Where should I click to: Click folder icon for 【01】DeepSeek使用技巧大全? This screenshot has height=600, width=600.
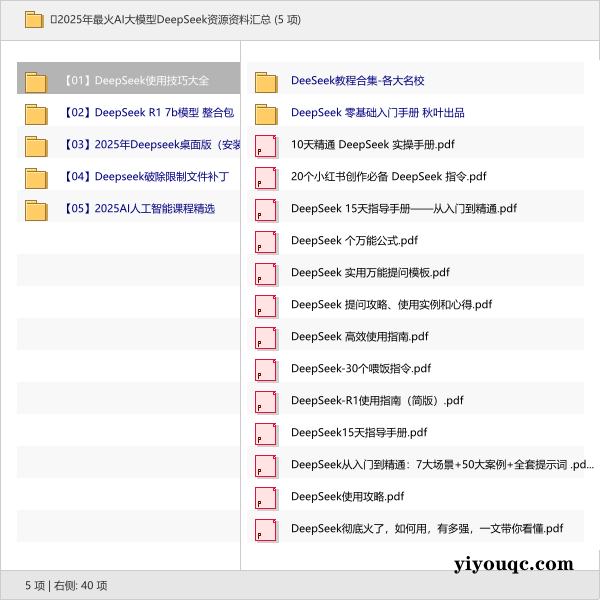36,81
